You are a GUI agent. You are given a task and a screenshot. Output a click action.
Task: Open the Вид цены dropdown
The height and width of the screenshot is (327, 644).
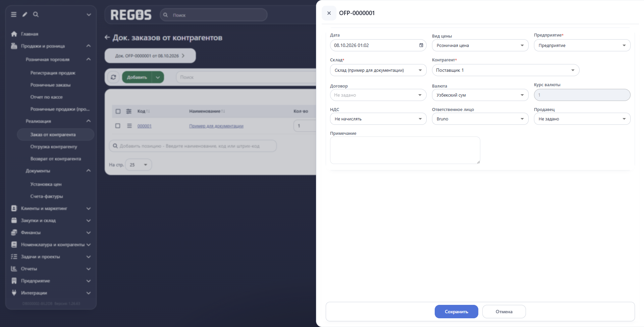point(480,45)
